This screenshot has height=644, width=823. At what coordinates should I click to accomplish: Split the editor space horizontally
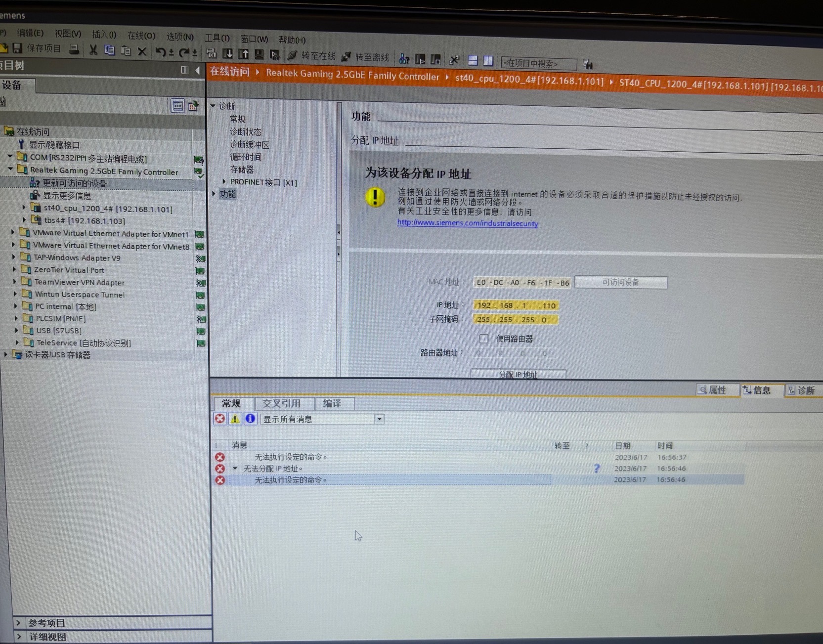[473, 61]
